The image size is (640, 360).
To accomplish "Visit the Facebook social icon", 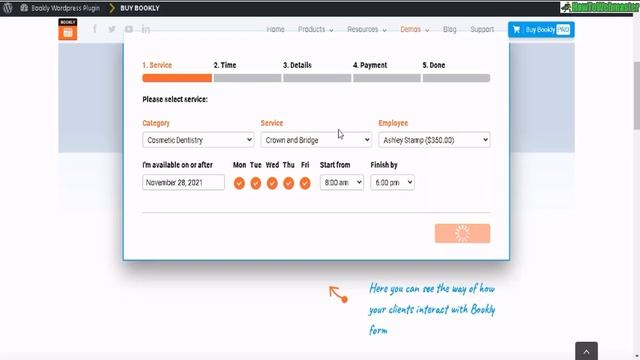I will tap(95, 29).
